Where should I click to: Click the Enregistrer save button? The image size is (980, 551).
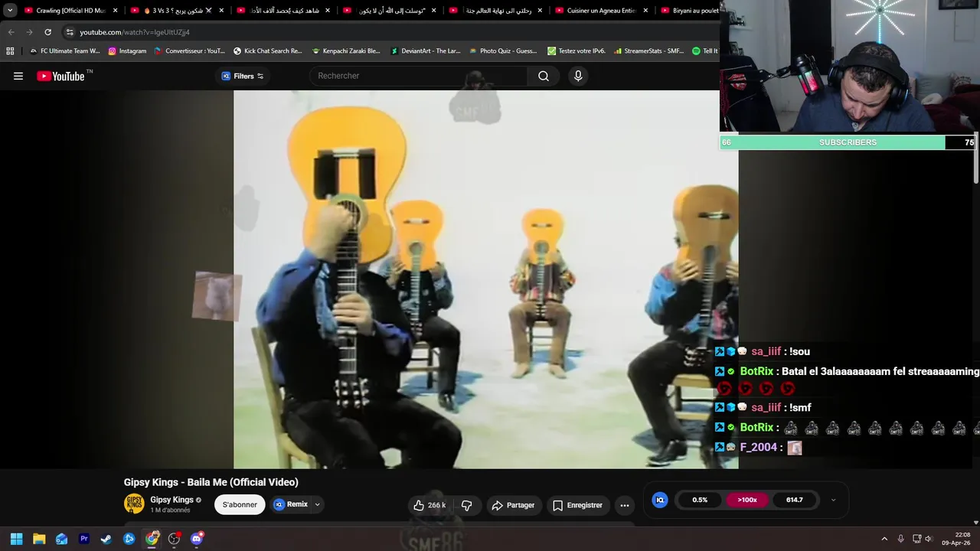click(x=577, y=505)
